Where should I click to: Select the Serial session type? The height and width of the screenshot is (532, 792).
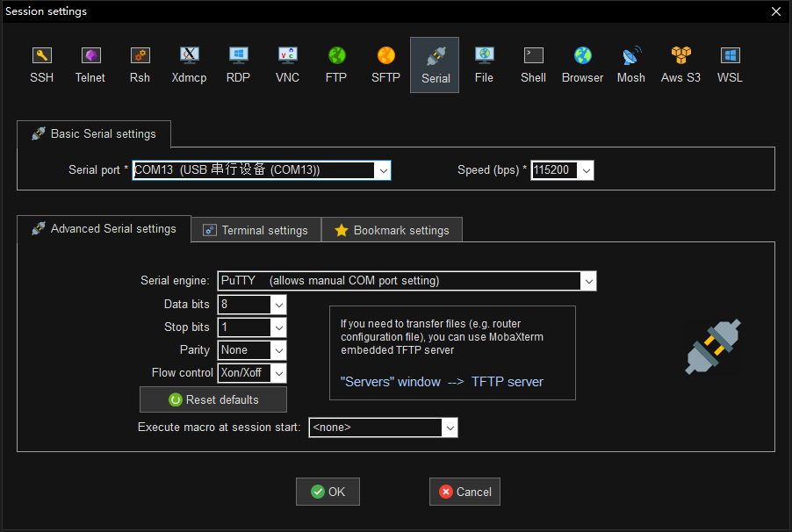coord(435,65)
